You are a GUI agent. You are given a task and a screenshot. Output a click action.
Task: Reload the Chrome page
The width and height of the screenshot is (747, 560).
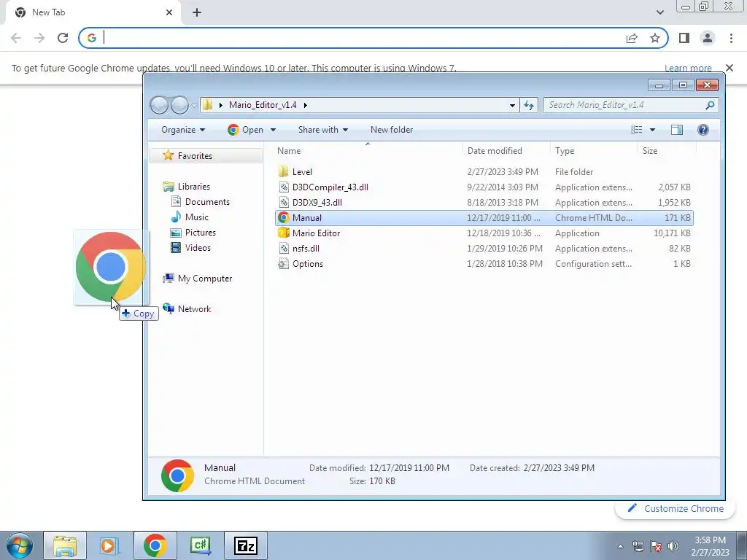pyautogui.click(x=63, y=38)
